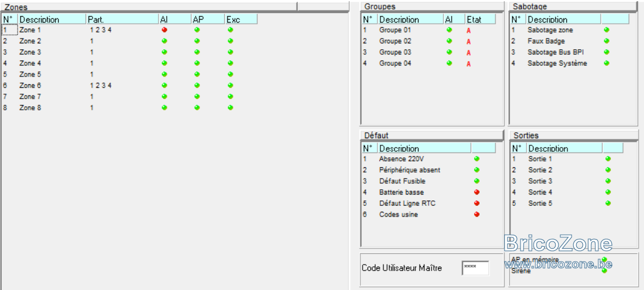Select Sabotage Bus BPI row text
The height and width of the screenshot is (290, 644).
(556, 52)
